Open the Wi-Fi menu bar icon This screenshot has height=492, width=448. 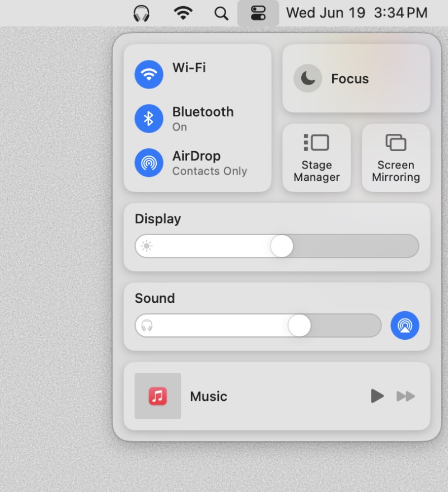point(183,13)
